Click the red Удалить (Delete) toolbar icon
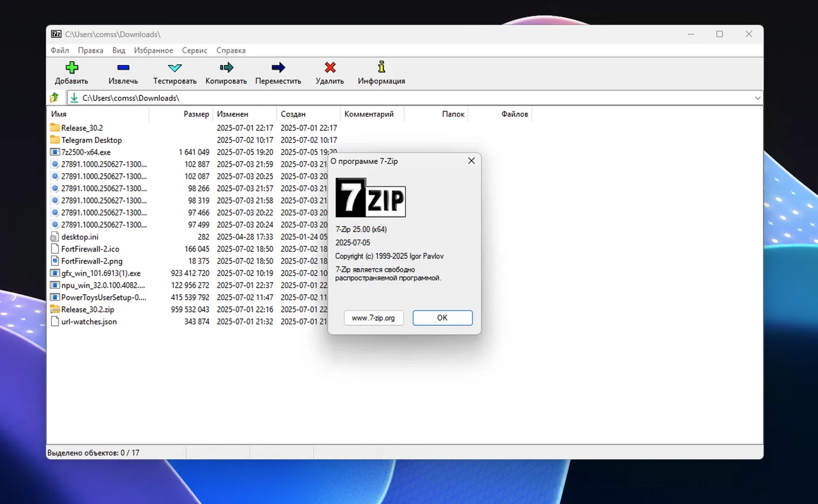Viewport: 818px width, 504px height. point(330,68)
